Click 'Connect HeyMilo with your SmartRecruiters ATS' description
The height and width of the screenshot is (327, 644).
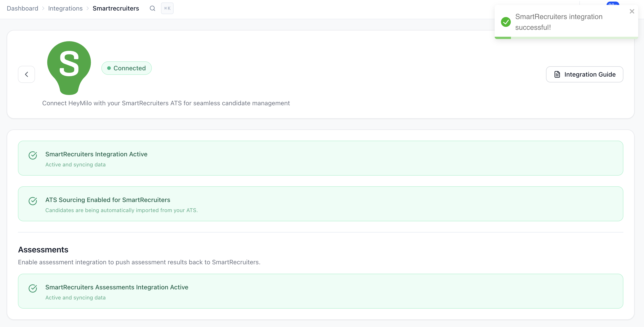click(166, 103)
